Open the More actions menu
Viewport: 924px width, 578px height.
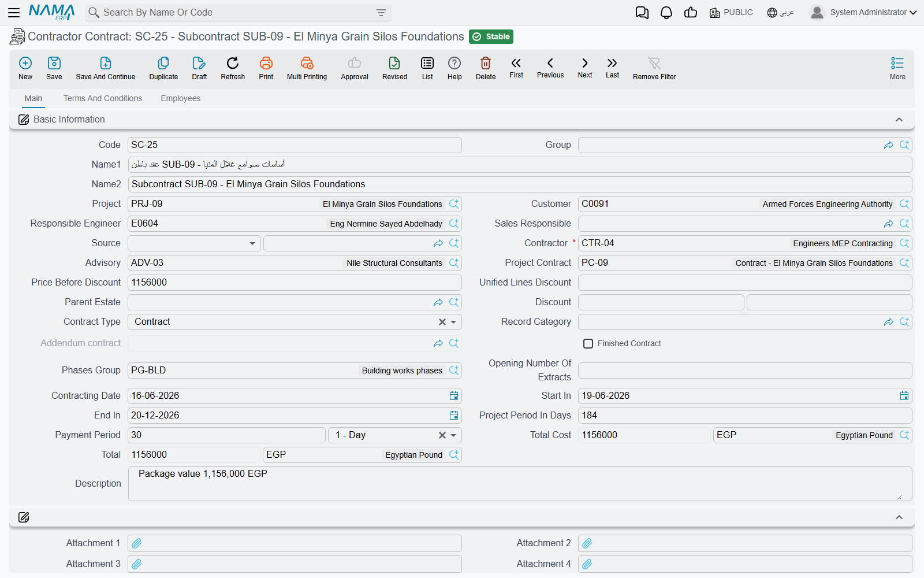pyautogui.click(x=897, y=68)
